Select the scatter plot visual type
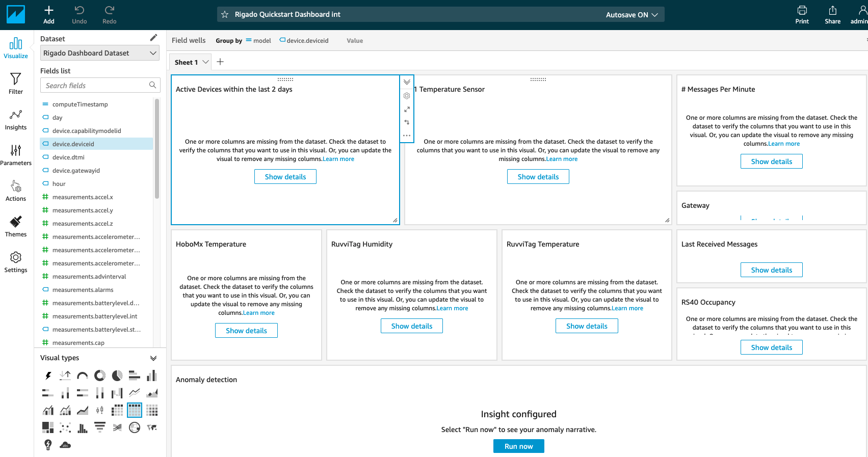 (x=65, y=427)
